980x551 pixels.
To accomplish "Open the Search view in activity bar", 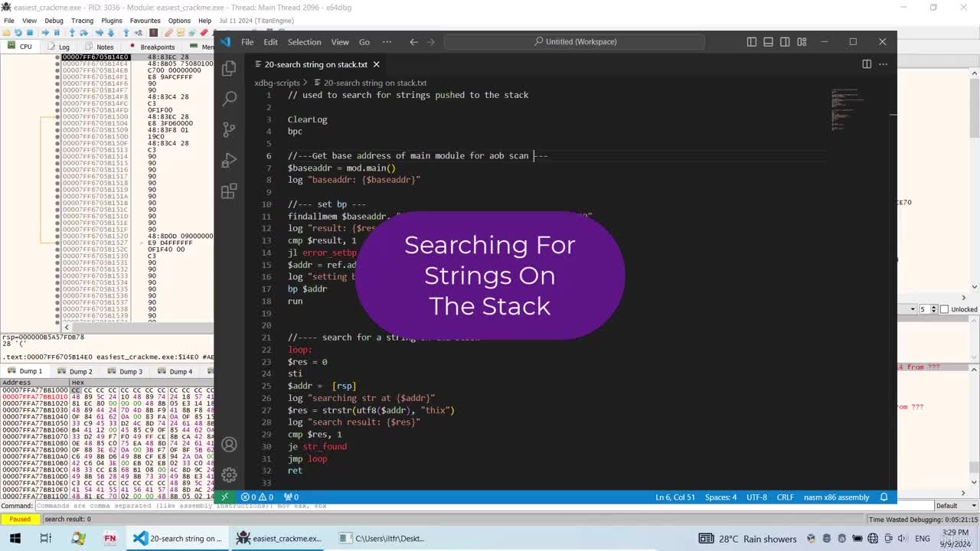I will (229, 99).
